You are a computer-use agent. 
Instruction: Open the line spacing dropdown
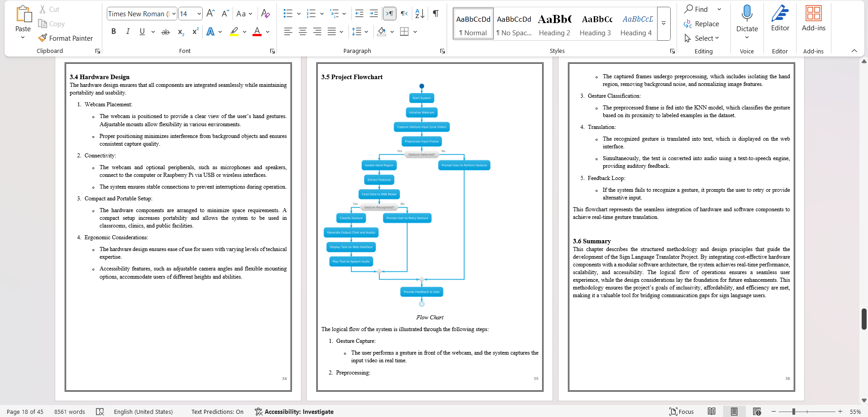(360, 31)
